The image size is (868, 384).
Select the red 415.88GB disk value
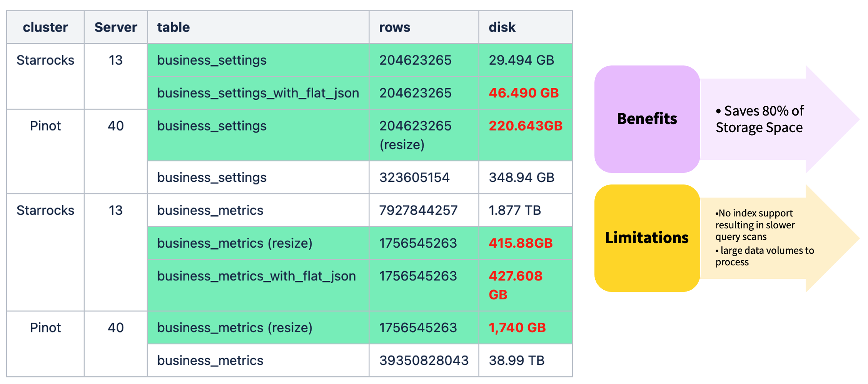(521, 243)
